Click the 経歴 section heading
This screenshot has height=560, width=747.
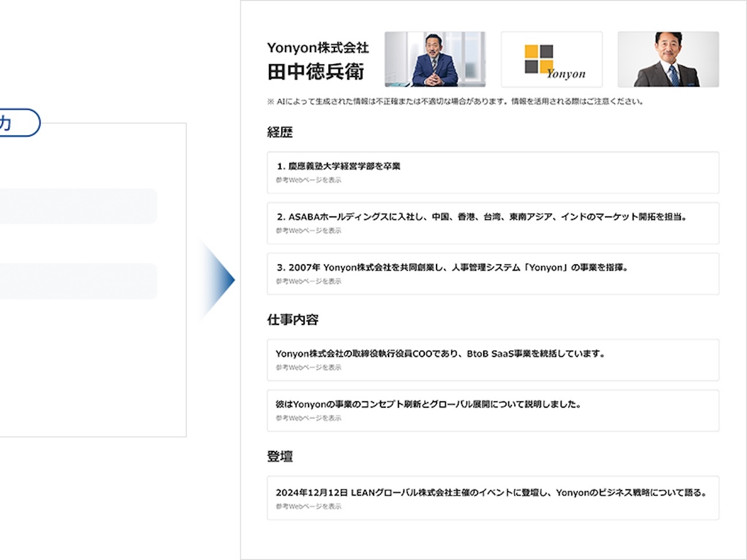(x=280, y=132)
